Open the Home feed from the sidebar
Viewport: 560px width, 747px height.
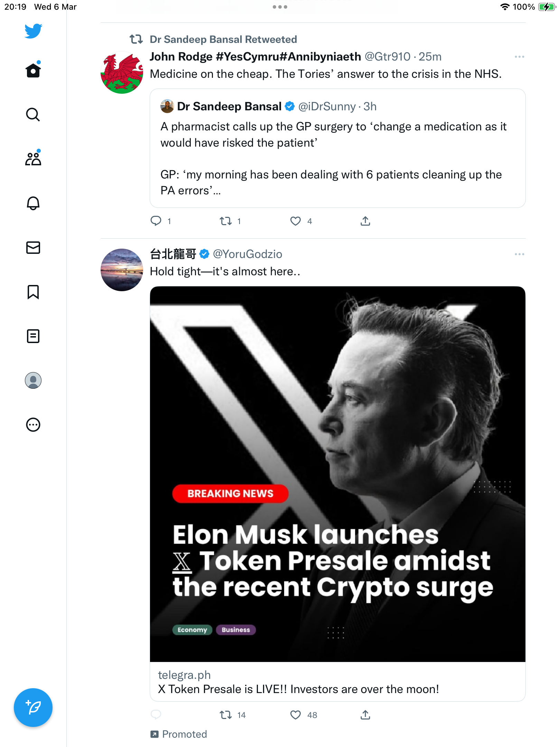[x=33, y=70]
